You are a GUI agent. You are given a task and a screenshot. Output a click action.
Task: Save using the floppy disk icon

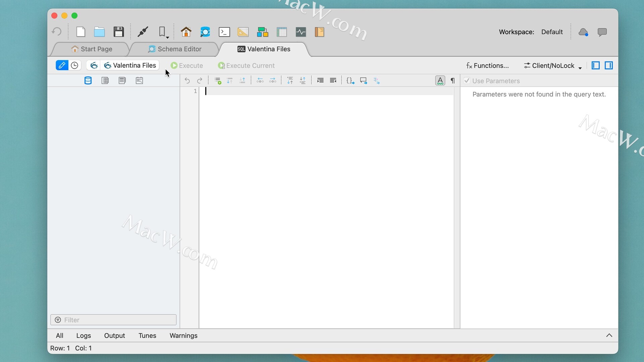click(119, 32)
